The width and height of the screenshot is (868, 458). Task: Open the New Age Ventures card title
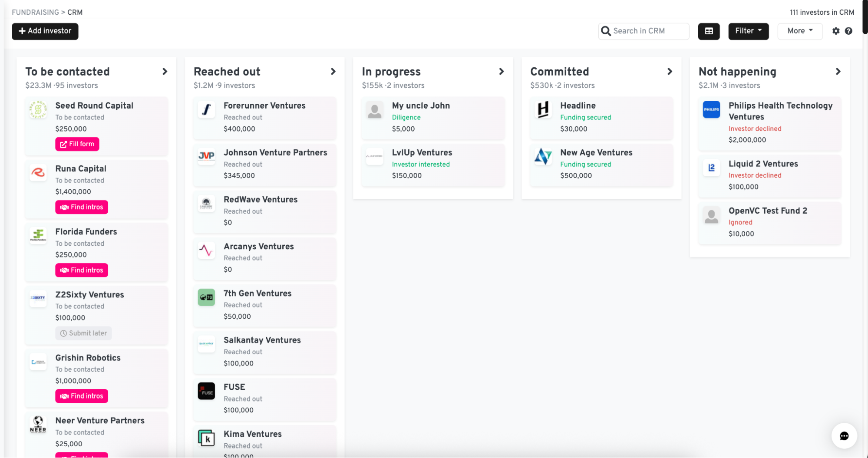coord(596,152)
